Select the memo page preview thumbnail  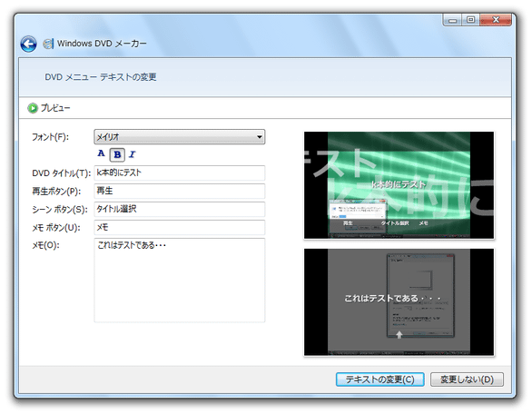click(x=399, y=302)
